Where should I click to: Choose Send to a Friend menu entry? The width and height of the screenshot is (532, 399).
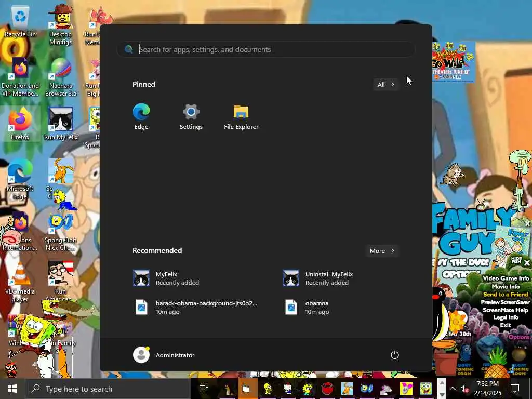(506, 294)
